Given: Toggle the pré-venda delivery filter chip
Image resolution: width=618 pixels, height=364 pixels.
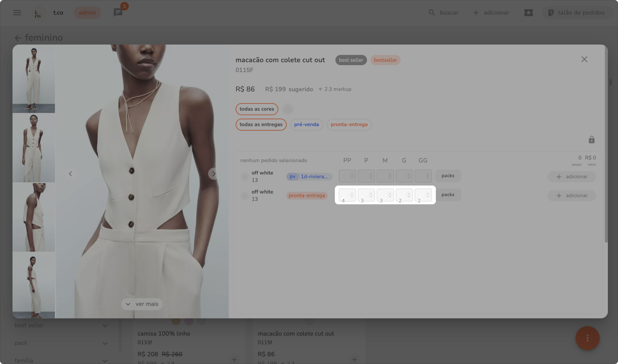Looking at the screenshot, I should pos(306,124).
